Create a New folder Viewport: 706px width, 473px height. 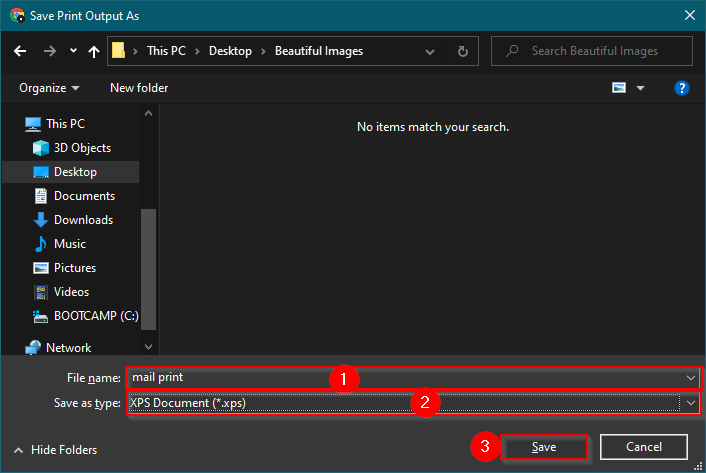139,88
